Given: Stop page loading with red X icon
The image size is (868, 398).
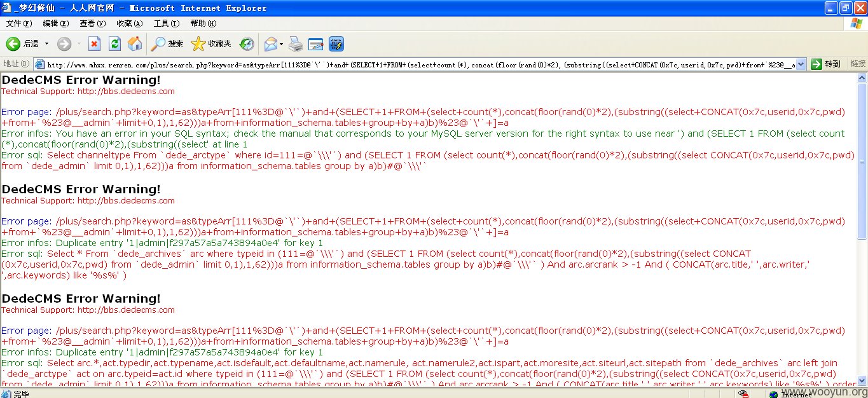Looking at the screenshot, I should (x=94, y=44).
